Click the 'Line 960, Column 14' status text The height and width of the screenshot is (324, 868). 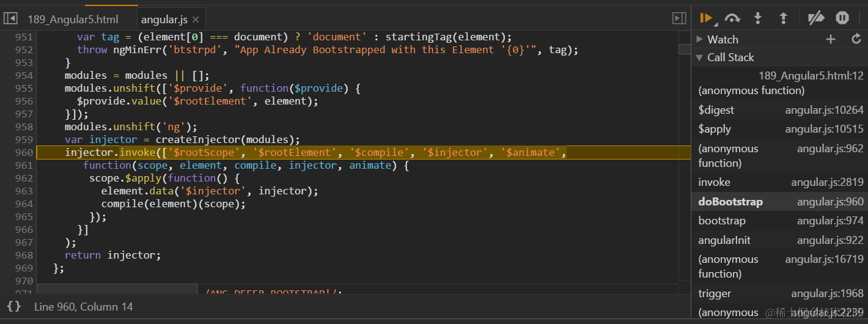83,306
